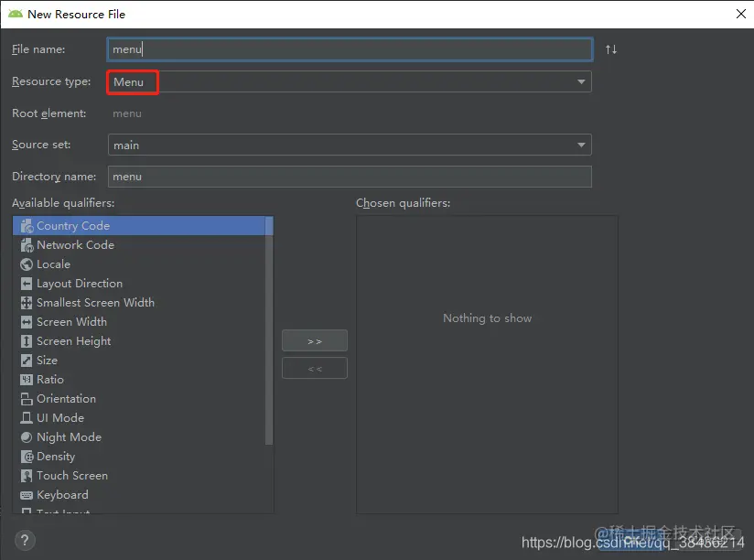Open the help question mark button

point(25,540)
